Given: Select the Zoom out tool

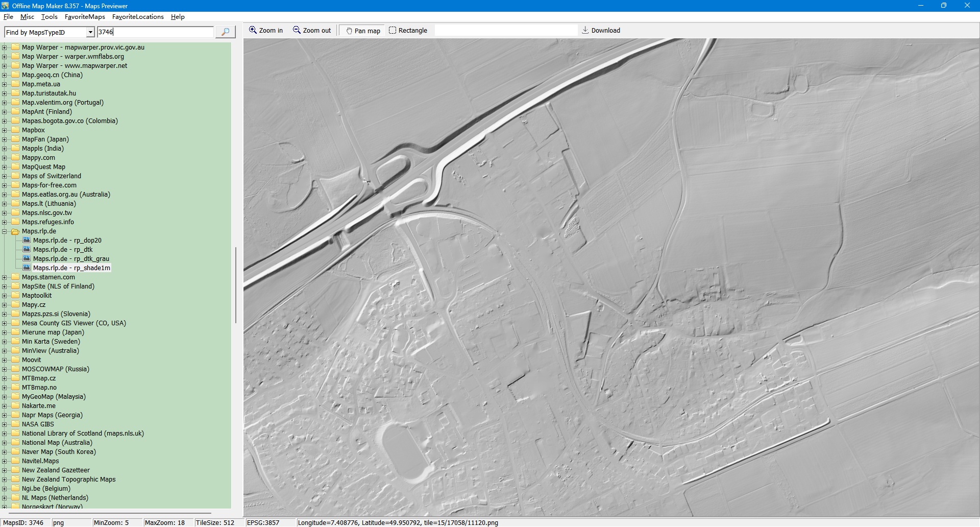Looking at the screenshot, I should tap(312, 31).
